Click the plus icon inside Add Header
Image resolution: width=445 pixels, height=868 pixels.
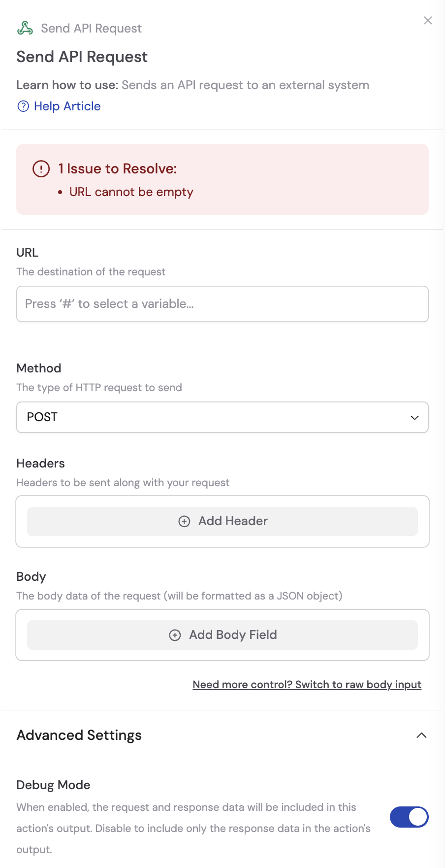[185, 521]
